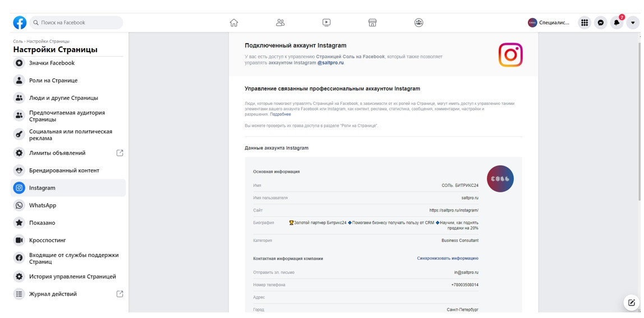644x318 pixels.
Task: Open Брендированный контент settings
Action: coord(68,170)
